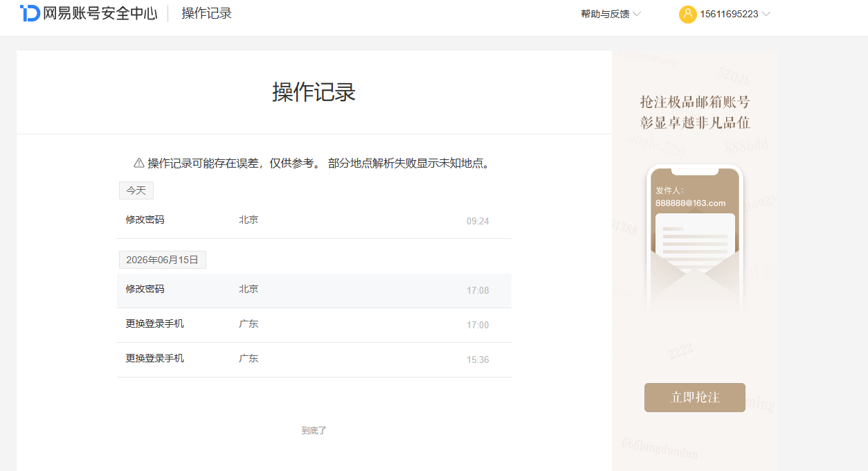
Task: Click the NetEase ID logo icon
Action: coord(30,13)
